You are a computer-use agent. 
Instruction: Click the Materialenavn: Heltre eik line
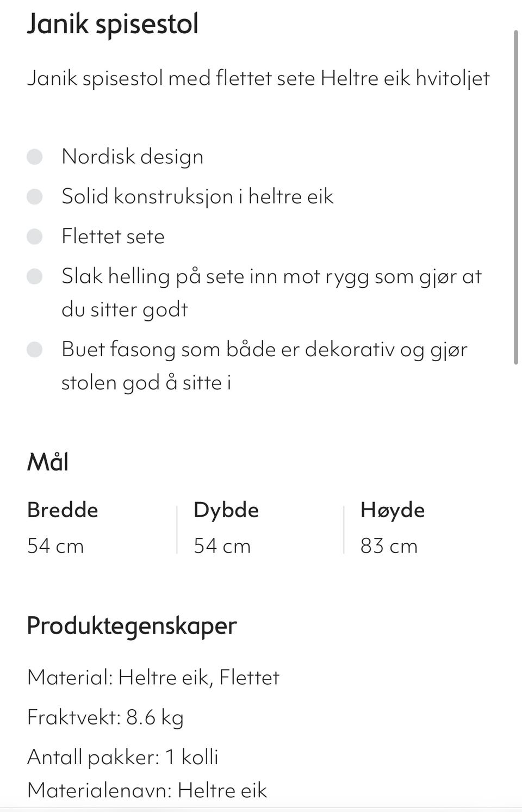147,790
